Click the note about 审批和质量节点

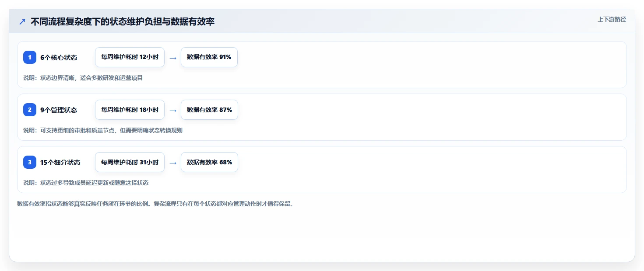click(103, 130)
